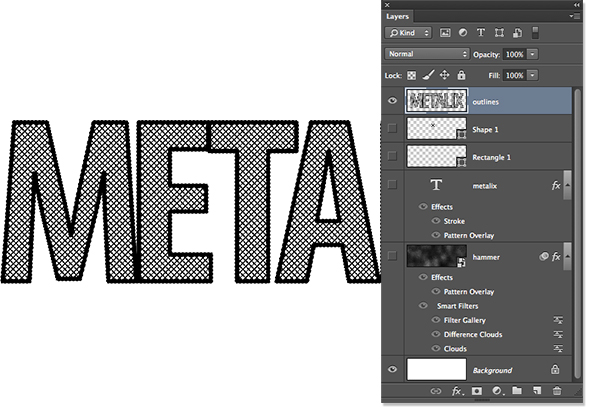This screenshot has width=590, height=408.
Task: Filter layers by adjustment layer icon
Action: [463, 33]
